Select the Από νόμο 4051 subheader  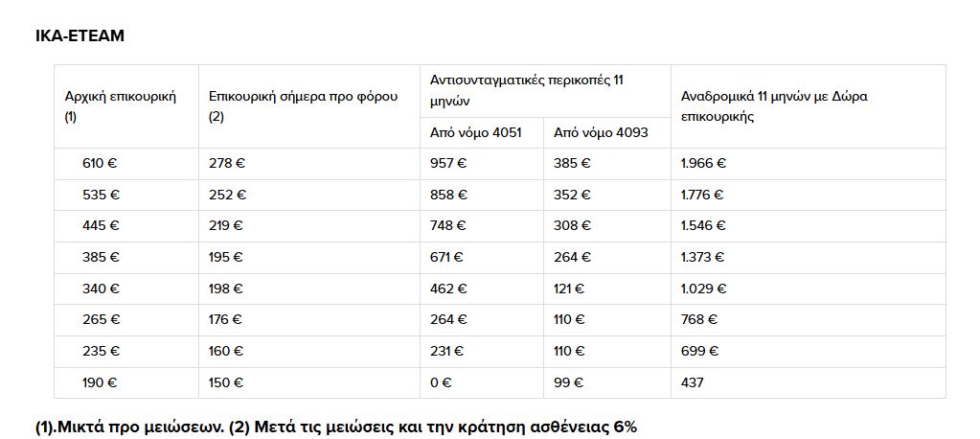pyautogui.click(x=475, y=132)
